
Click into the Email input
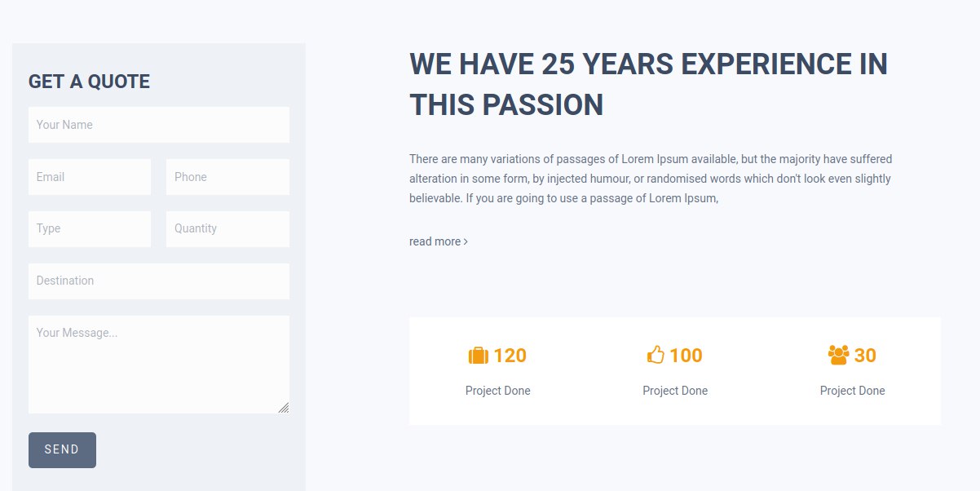tap(90, 177)
